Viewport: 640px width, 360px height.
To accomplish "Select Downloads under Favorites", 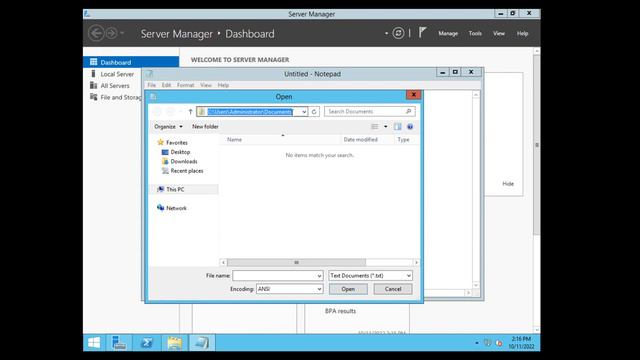I will 184,161.
